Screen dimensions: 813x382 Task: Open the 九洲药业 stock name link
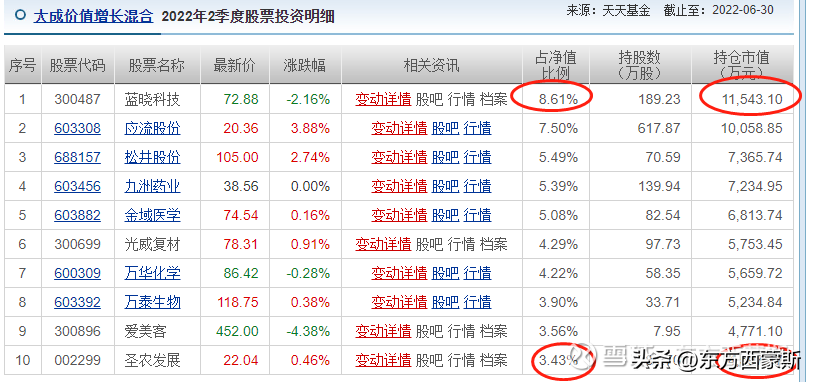pyautogui.click(x=152, y=186)
